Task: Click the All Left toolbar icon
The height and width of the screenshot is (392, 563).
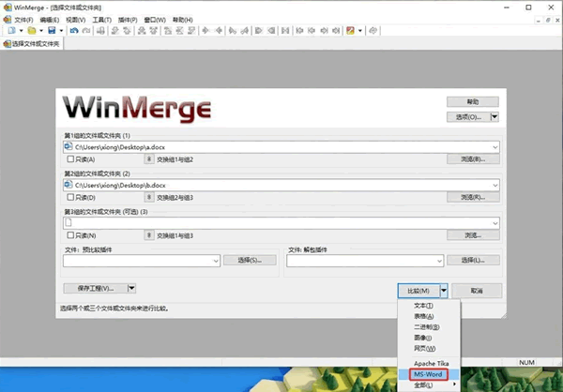Action: (x=271, y=31)
